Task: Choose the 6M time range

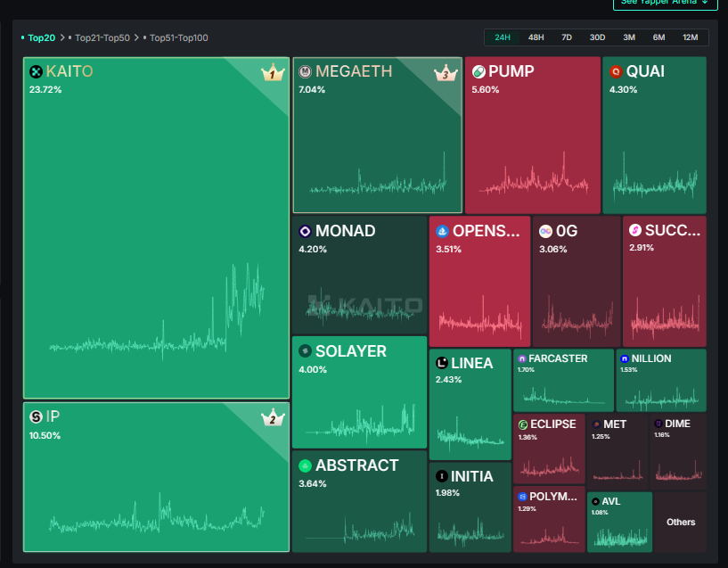Action: [658, 37]
